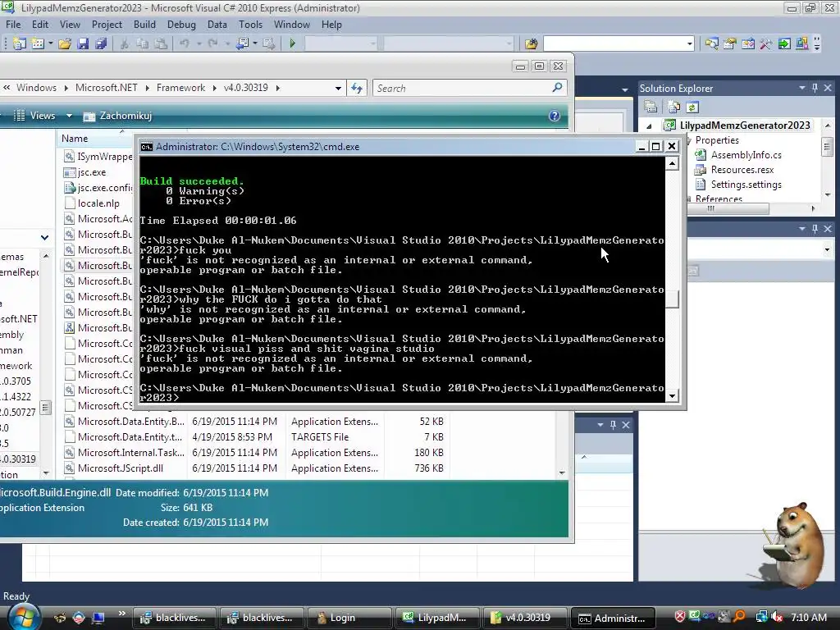
Task: Click the New Project toolbar icon
Action: pyautogui.click(x=20, y=43)
